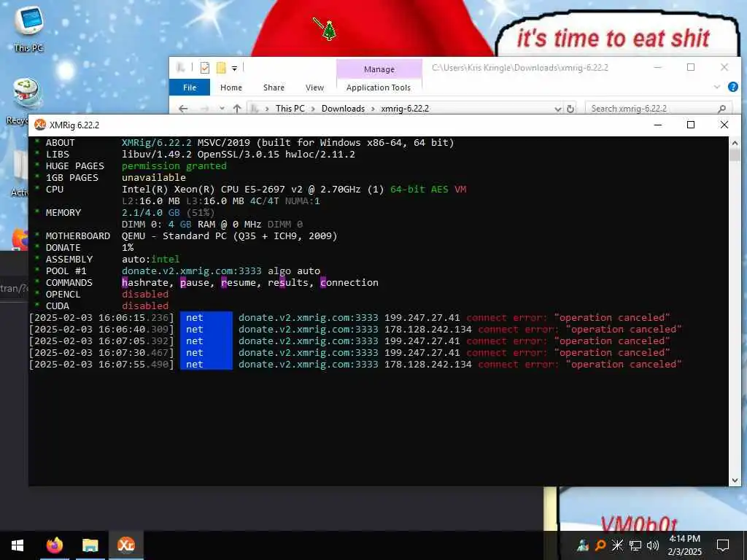Open Explorer Help via the blue question mark

point(732,87)
